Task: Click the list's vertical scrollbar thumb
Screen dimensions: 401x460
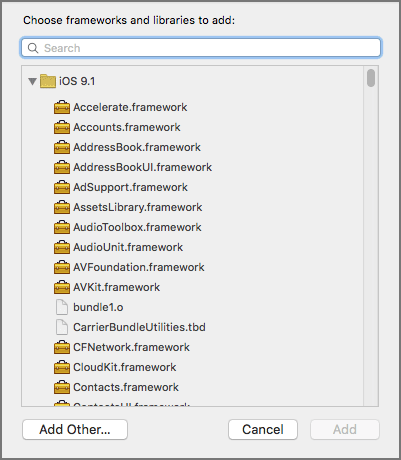Action: (x=371, y=78)
